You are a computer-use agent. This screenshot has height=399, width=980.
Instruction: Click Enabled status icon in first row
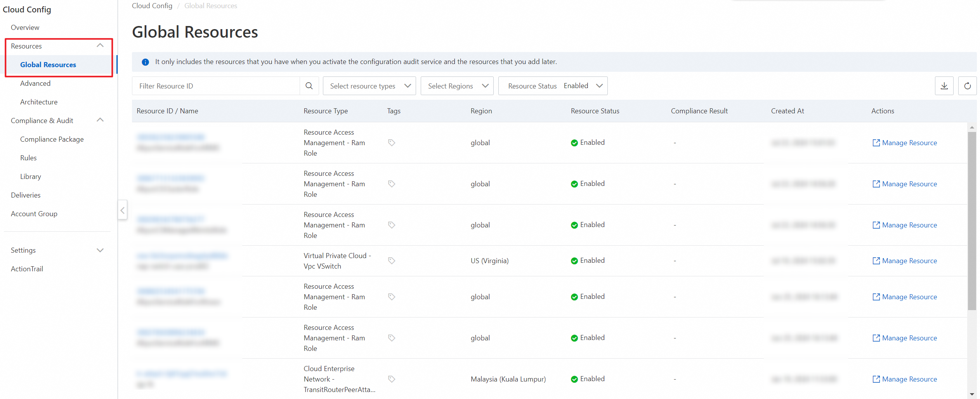click(x=574, y=143)
